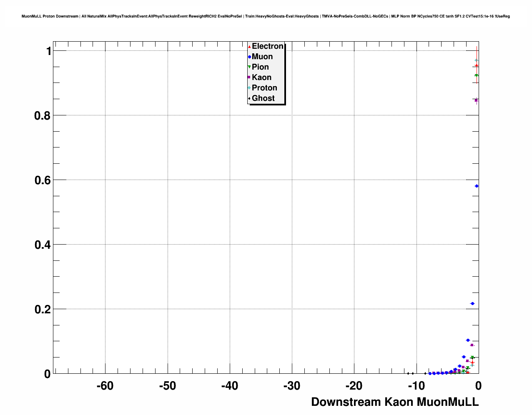Click the leftmost black Ghost data point

(x=408, y=373)
